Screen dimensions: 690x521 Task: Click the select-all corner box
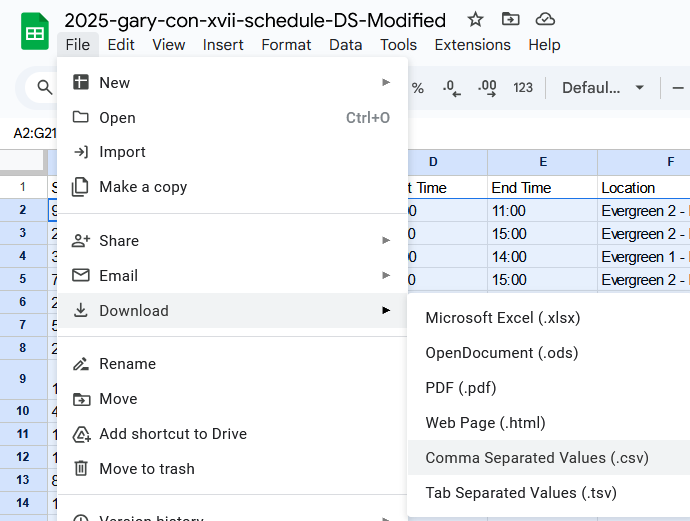(23, 161)
